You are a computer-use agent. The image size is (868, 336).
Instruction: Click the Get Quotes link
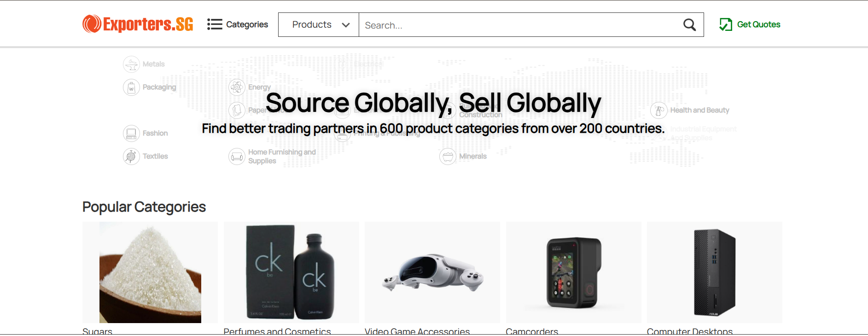coord(758,24)
